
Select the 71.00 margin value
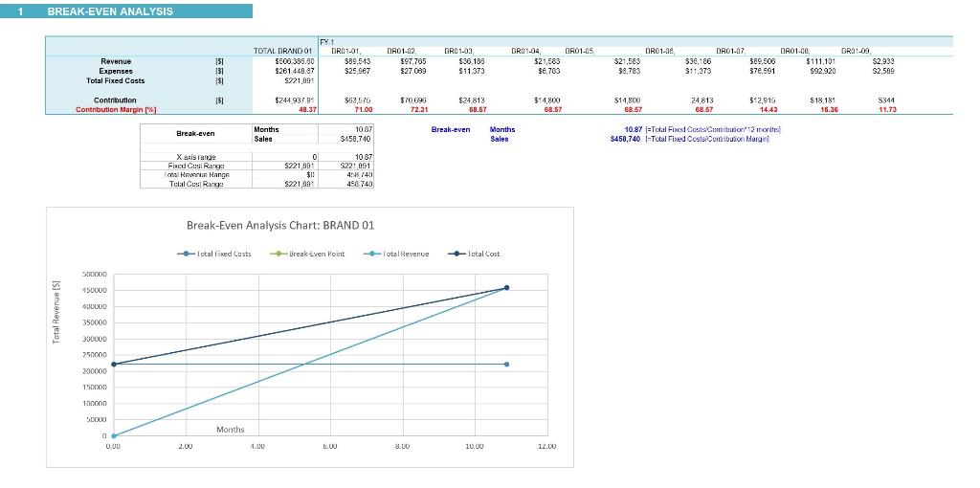(x=364, y=110)
